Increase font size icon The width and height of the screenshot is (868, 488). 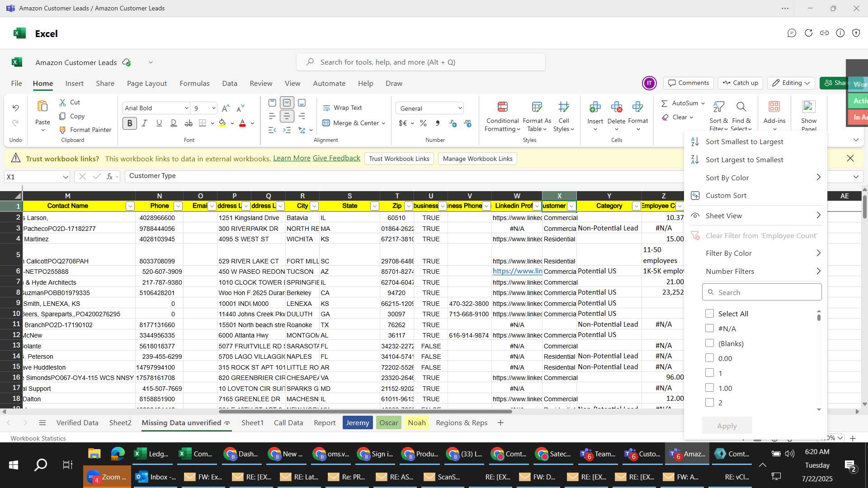tap(226, 108)
